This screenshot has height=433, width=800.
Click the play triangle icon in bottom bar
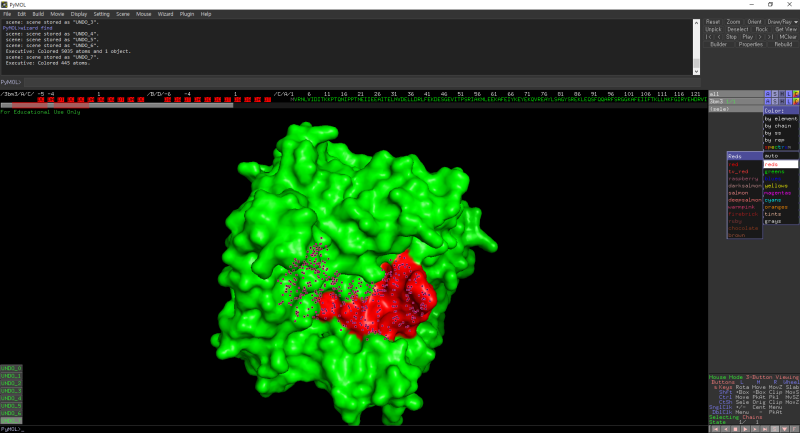[745, 429]
